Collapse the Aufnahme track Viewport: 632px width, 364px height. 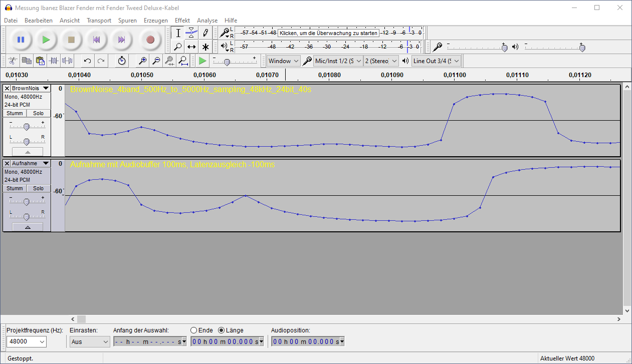(28, 227)
